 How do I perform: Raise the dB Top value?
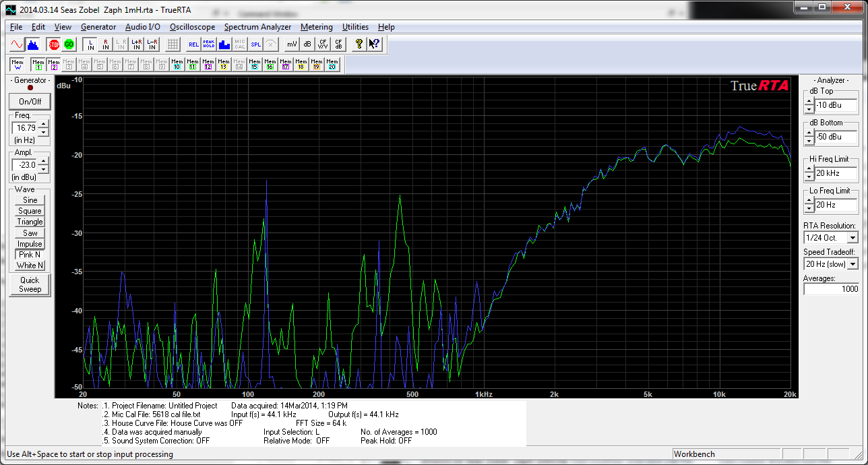click(809, 102)
